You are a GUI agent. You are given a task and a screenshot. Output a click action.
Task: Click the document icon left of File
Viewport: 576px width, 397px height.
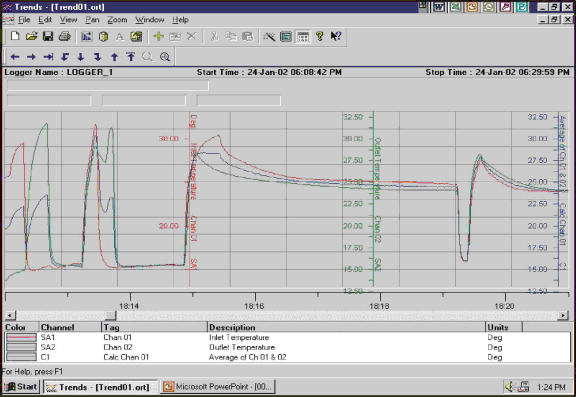tap(8, 19)
